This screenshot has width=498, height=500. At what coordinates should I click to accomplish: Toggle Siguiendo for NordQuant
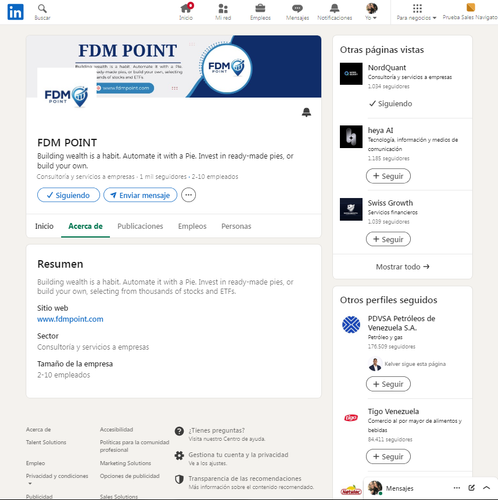[x=391, y=104]
